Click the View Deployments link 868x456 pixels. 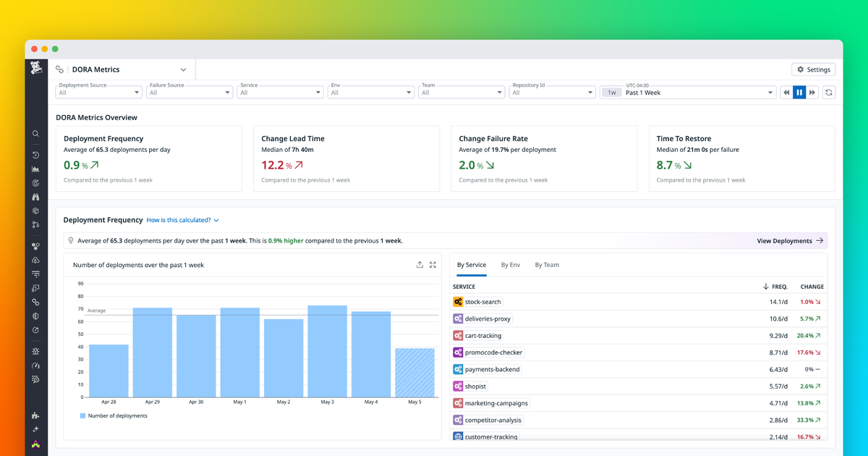click(790, 241)
